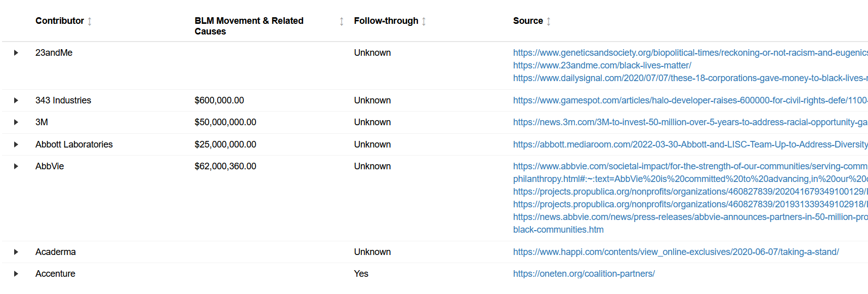
Task: Open the happi.com taking-a-stand link
Action: pyautogui.click(x=676, y=252)
